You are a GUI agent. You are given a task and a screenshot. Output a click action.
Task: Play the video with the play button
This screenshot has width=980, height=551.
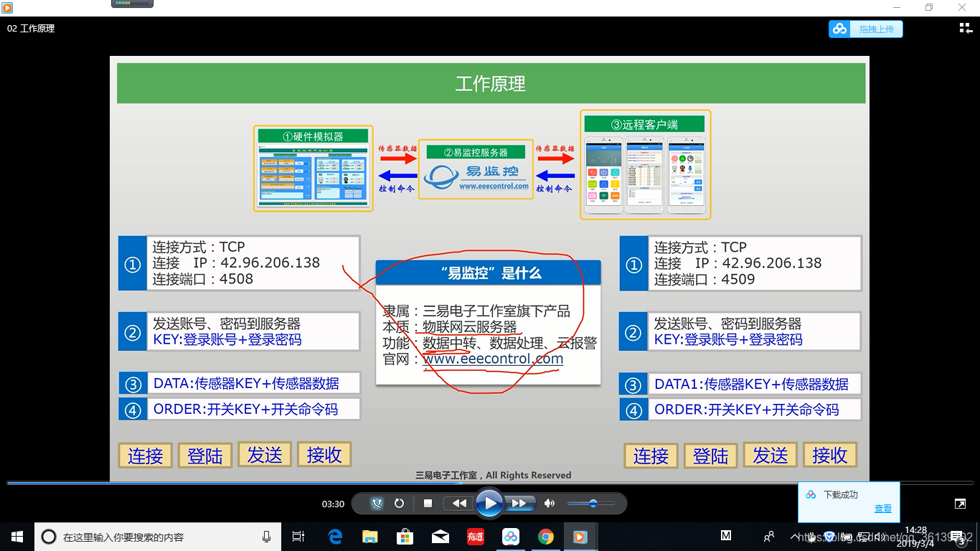tap(489, 503)
